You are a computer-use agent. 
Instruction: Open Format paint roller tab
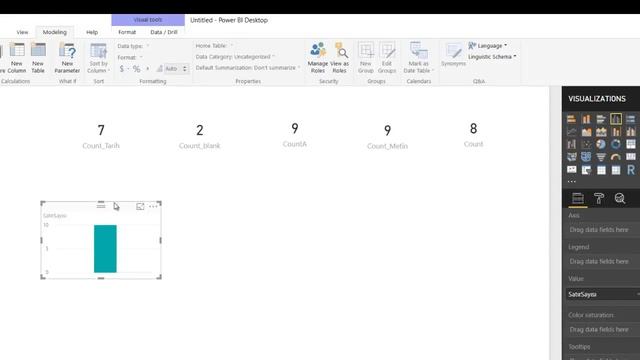click(x=599, y=199)
